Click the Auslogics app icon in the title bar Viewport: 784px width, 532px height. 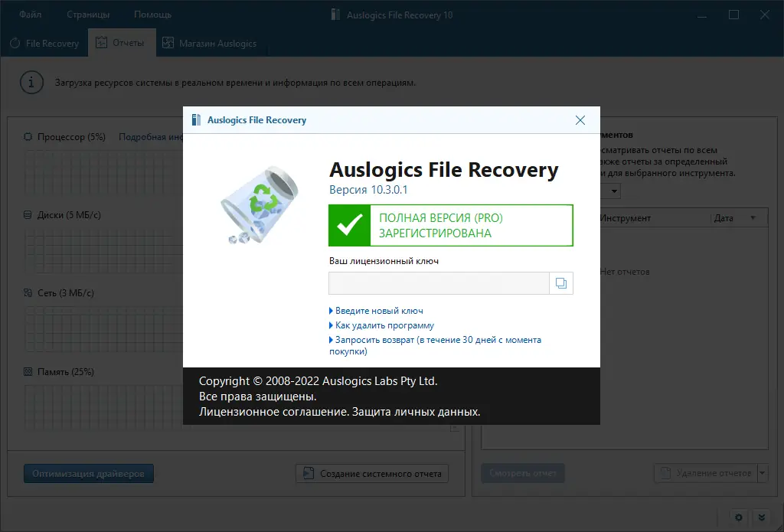(334, 14)
